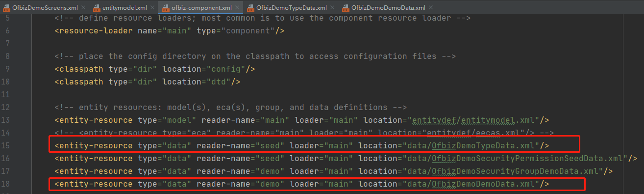
Task: Click line number 6 in the gutter
Action: 7,30
